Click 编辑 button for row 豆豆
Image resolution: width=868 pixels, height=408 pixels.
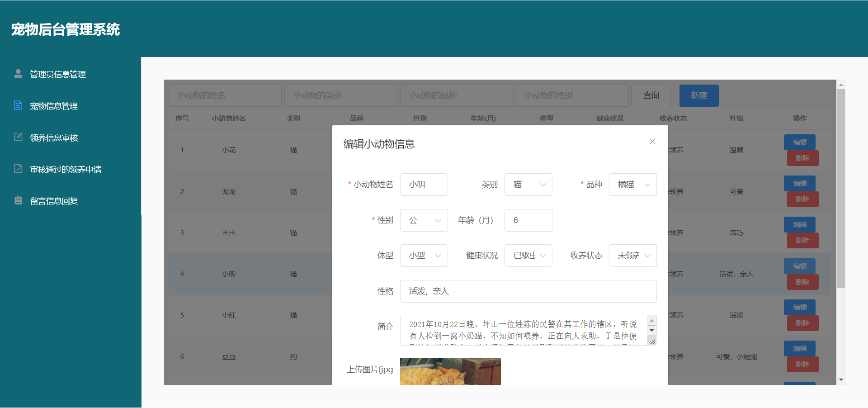coord(800,348)
